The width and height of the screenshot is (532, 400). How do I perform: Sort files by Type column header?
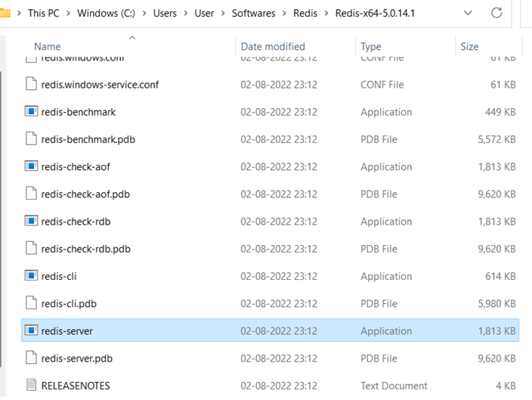(371, 47)
